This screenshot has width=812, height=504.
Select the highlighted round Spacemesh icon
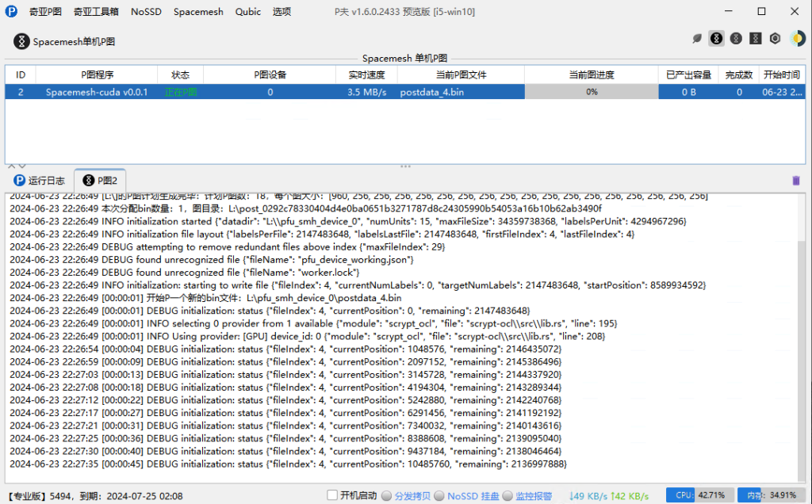click(x=716, y=38)
